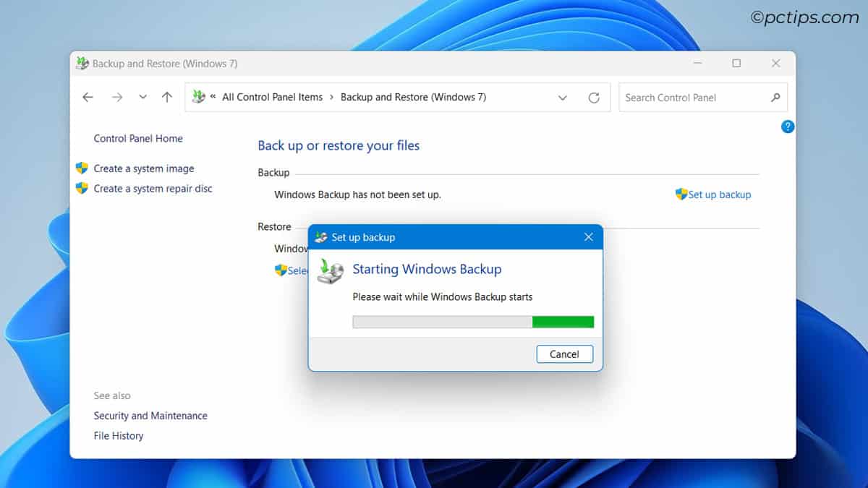This screenshot has height=488, width=868.
Task: Click shield icon next to Set up backup
Action: [x=681, y=194]
